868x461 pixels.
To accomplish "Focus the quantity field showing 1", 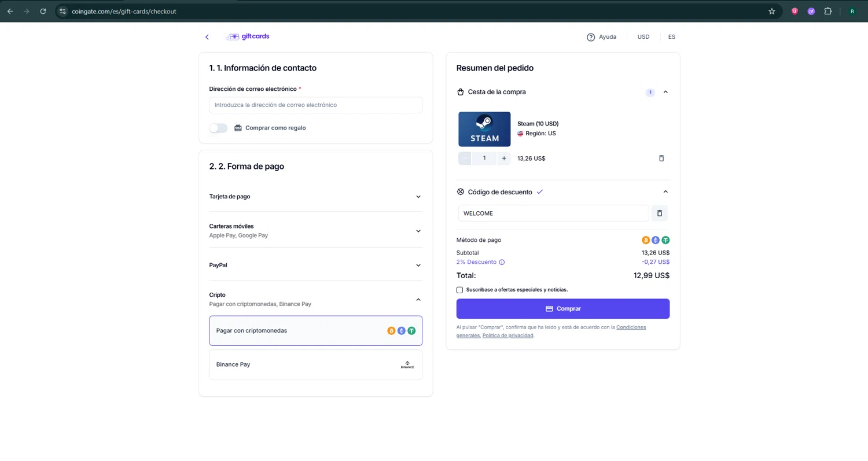I will [x=484, y=158].
